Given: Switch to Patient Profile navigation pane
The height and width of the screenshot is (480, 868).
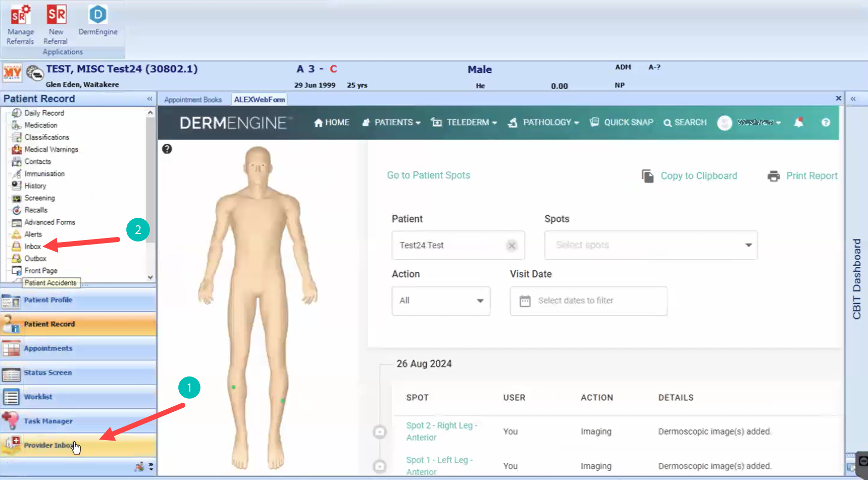Looking at the screenshot, I should pyautogui.click(x=78, y=300).
